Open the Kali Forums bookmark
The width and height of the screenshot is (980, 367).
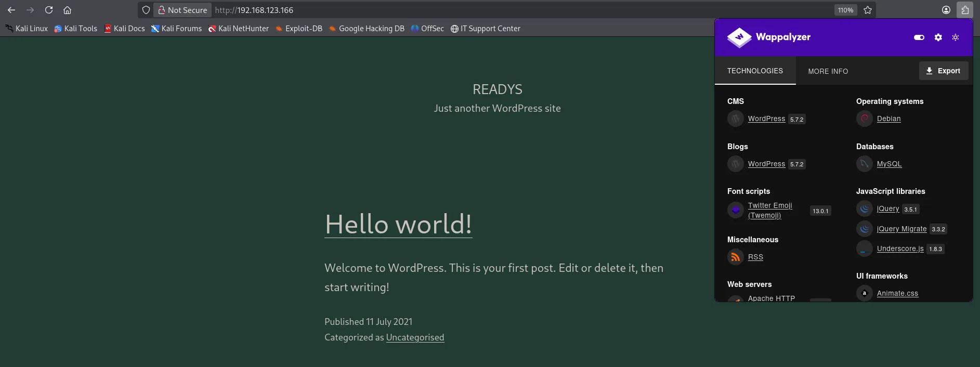click(177, 29)
